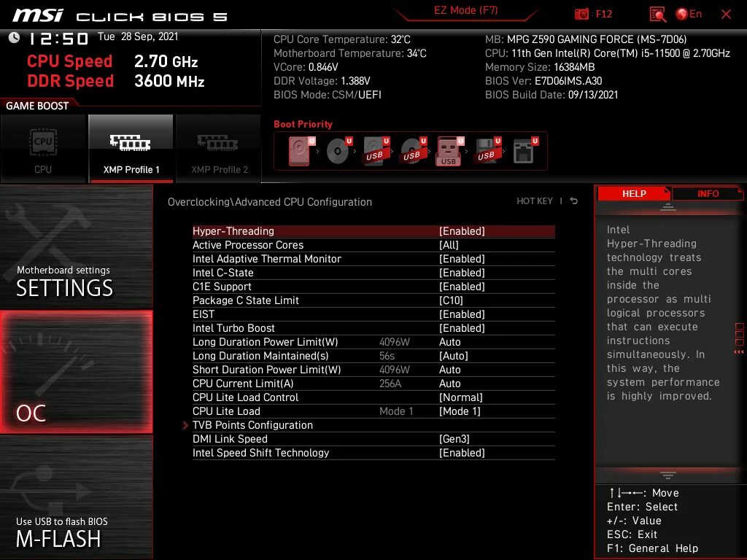
Task: Change DMI Link Speed [Gen3]
Action: pos(454,438)
